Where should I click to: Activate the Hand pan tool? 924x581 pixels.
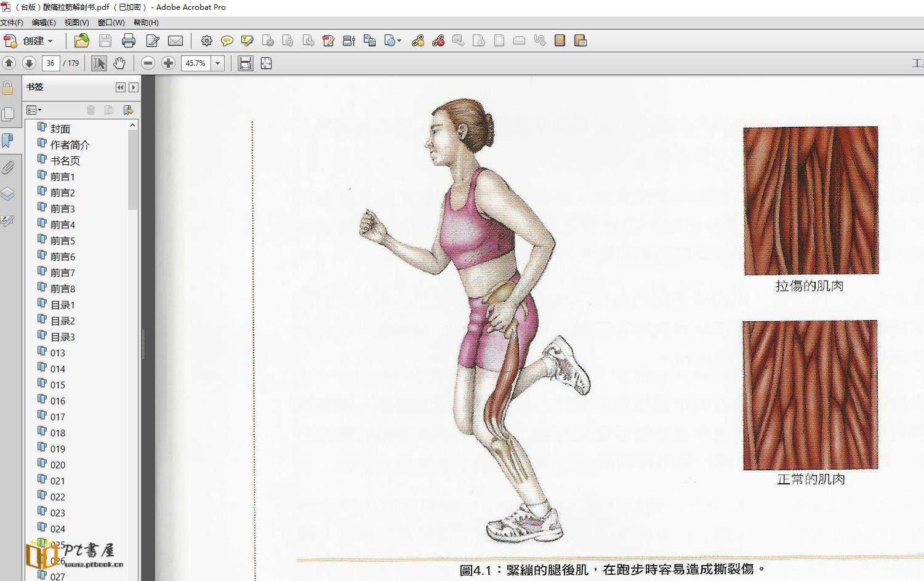(119, 63)
